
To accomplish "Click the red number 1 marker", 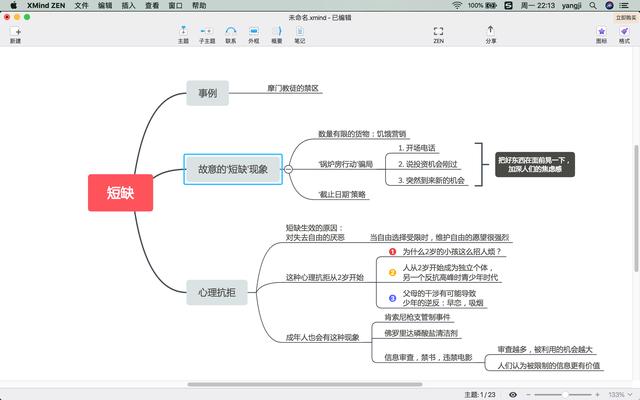I will point(392,251).
